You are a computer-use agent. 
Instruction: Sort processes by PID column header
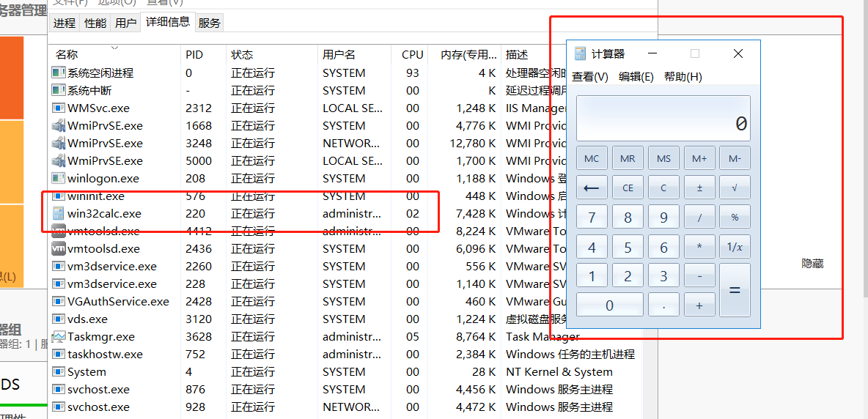[194, 54]
